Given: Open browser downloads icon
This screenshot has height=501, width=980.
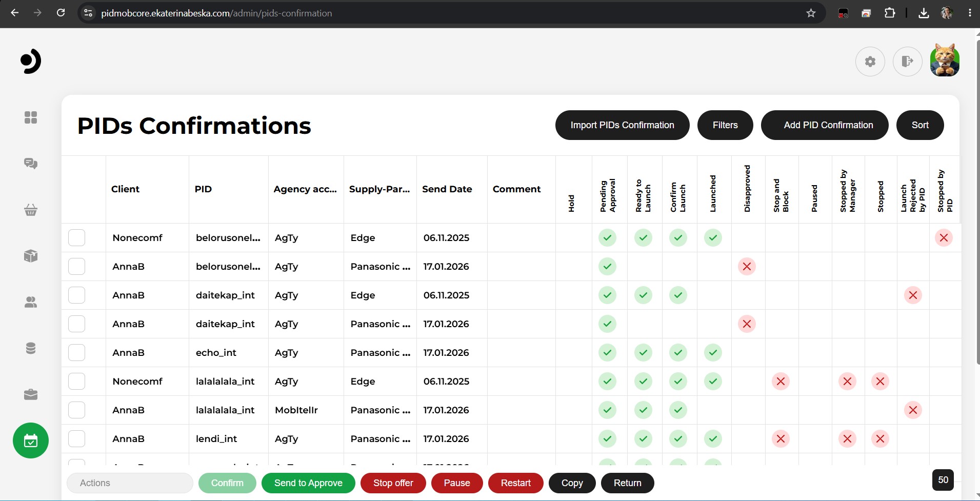Looking at the screenshot, I should coord(924,13).
